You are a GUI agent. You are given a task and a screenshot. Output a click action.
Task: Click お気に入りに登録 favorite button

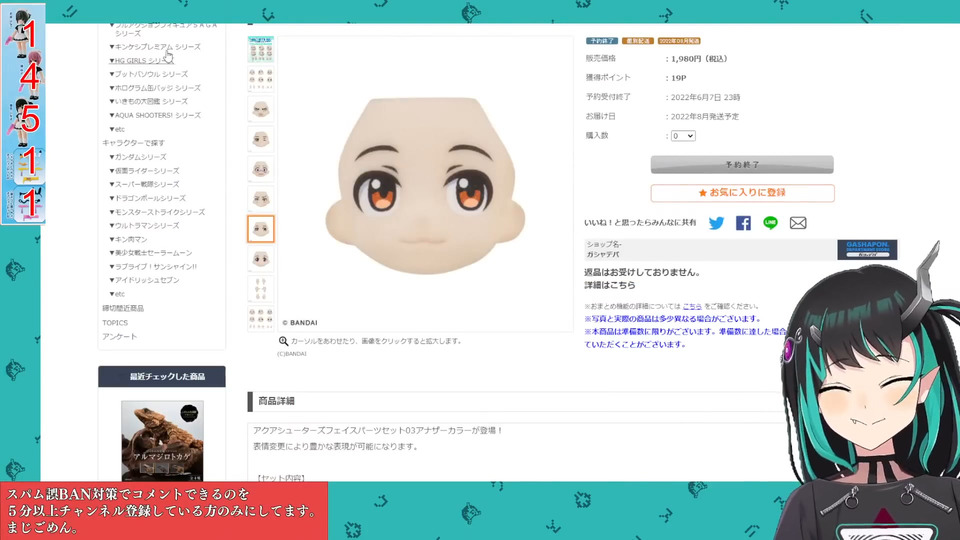pyautogui.click(x=742, y=193)
